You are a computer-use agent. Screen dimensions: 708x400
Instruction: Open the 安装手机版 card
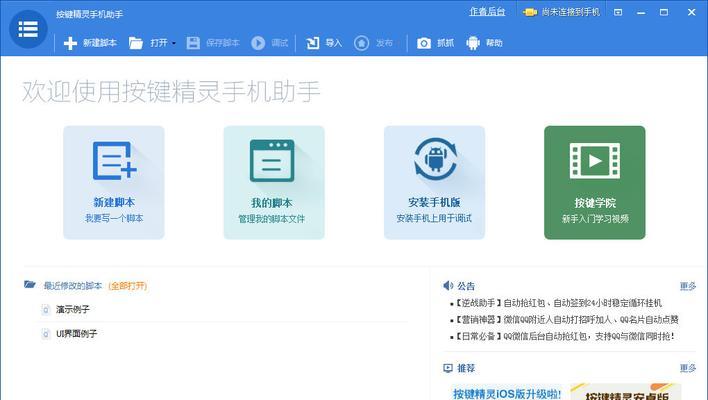point(434,182)
